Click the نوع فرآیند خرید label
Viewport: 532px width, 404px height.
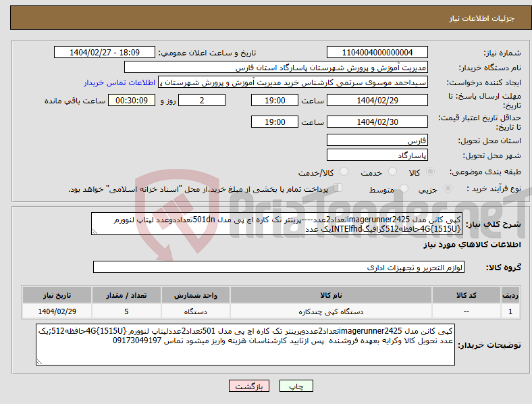point(494,188)
